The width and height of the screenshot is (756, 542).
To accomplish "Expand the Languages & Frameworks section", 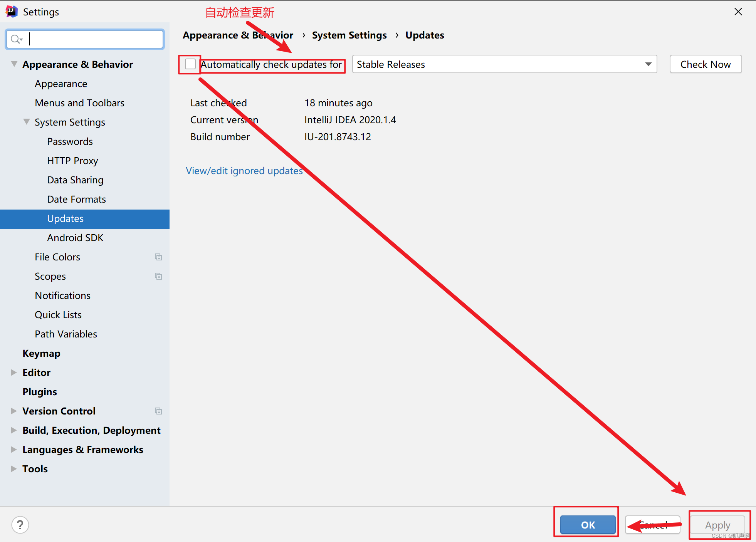I will [x=13, y=450].
